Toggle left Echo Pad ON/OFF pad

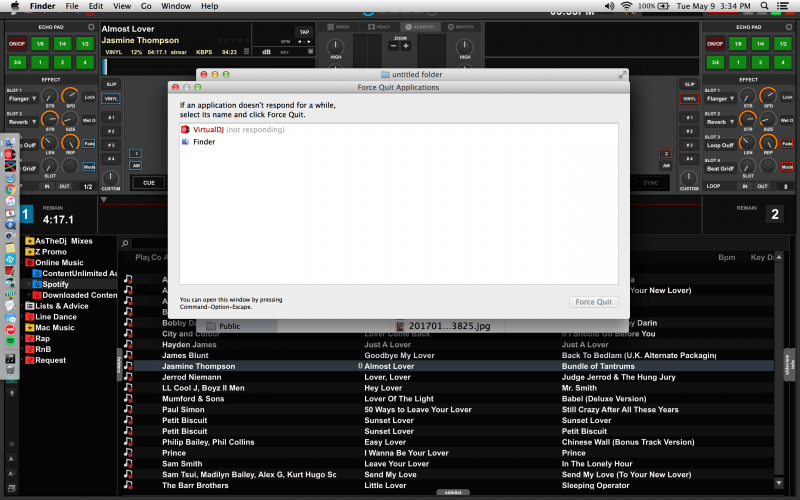(17, 44)
